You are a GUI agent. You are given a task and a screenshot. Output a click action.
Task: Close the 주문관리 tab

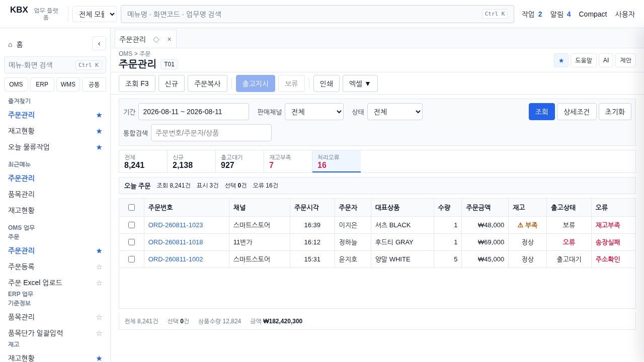[x=169, y=39]
